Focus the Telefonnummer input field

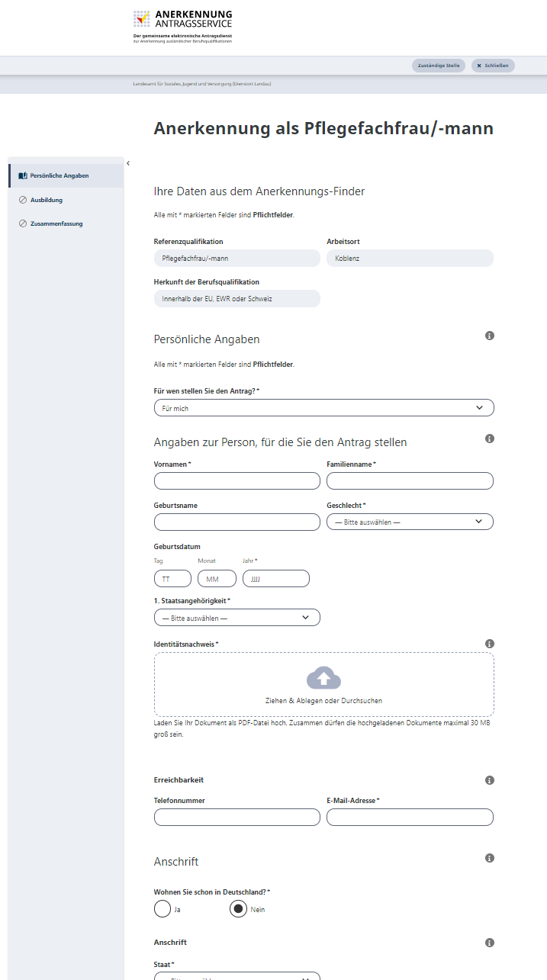tap(237, 817)
